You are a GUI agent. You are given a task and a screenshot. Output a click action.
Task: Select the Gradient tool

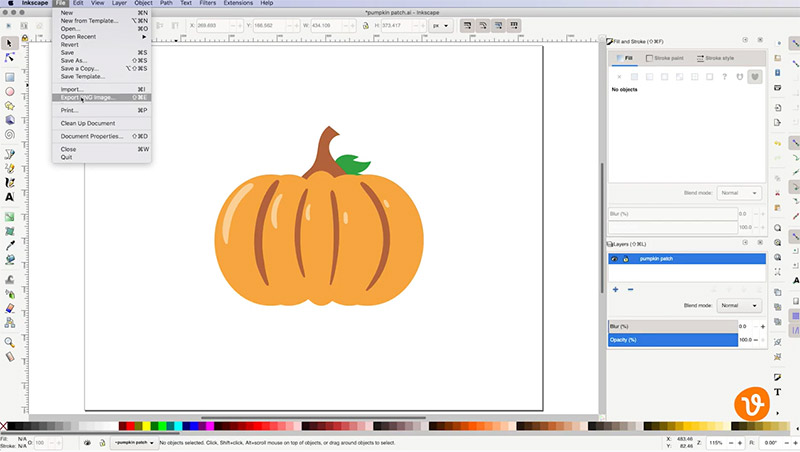tap(9, 217)
